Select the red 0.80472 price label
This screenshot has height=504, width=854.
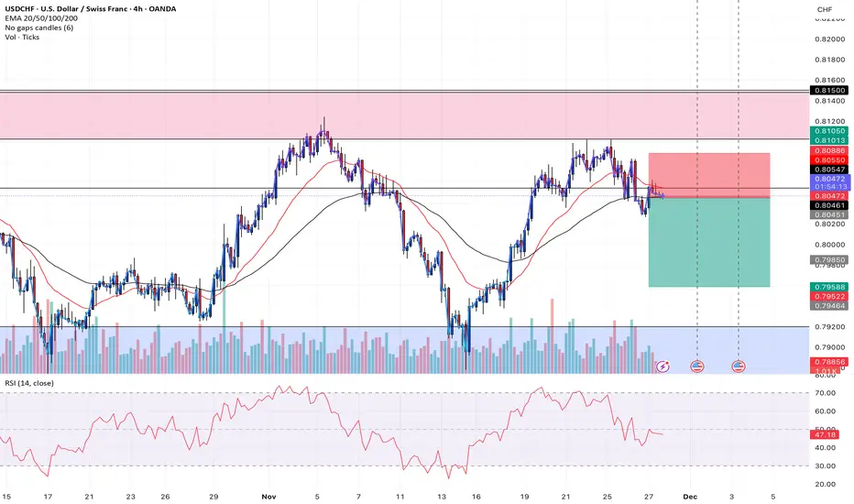tap(829, 195)
